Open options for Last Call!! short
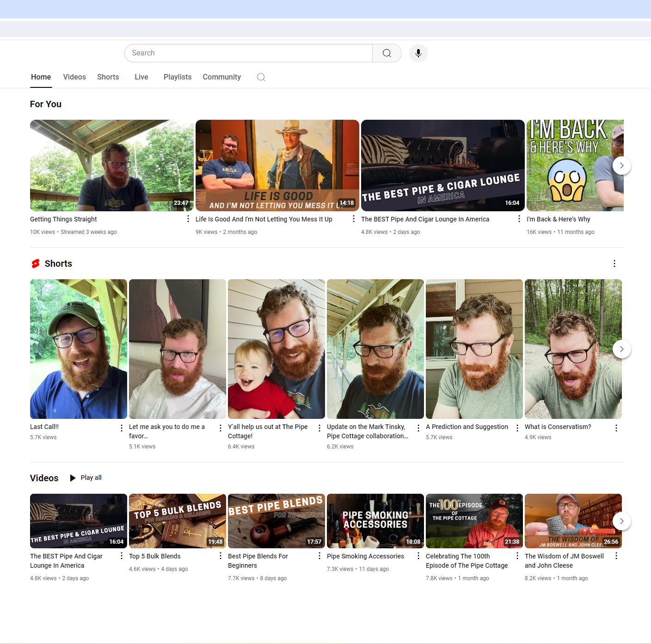651x644 pixels. point(122,428)
